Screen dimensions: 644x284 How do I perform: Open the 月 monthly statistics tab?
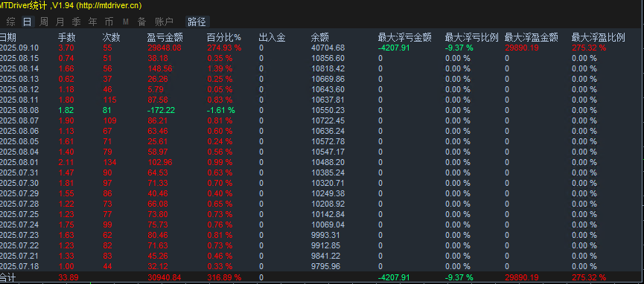click(x=60, y=22)
